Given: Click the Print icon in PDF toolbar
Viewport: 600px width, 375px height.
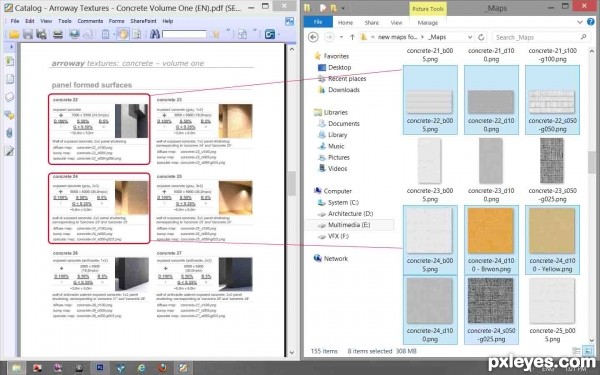Looking at the screenshot, I should pyautogui.click(x=58, y=34).
